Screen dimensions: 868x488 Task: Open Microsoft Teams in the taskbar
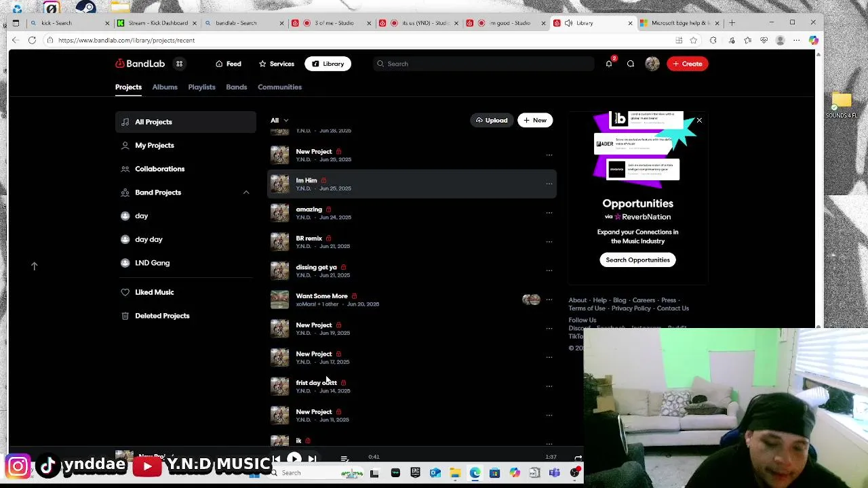click(x=555, y=473)
